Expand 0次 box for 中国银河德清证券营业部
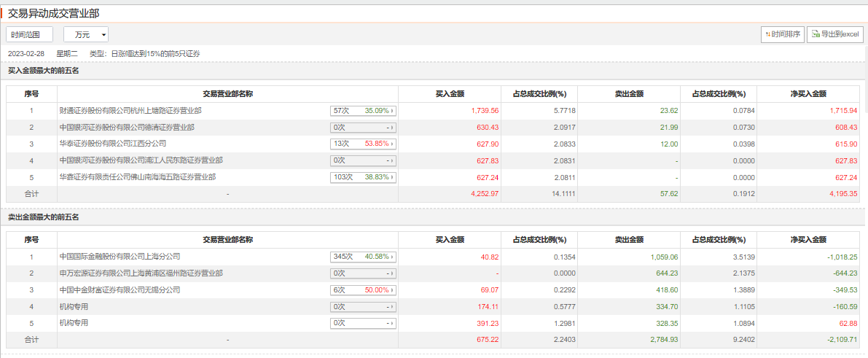This screenshot has height=358, width=868. 363,128
